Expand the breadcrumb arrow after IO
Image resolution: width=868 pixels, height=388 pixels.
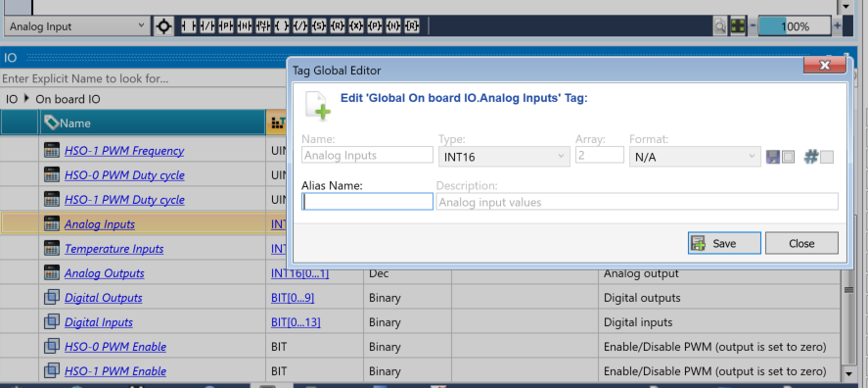click(x=26, y=99)
